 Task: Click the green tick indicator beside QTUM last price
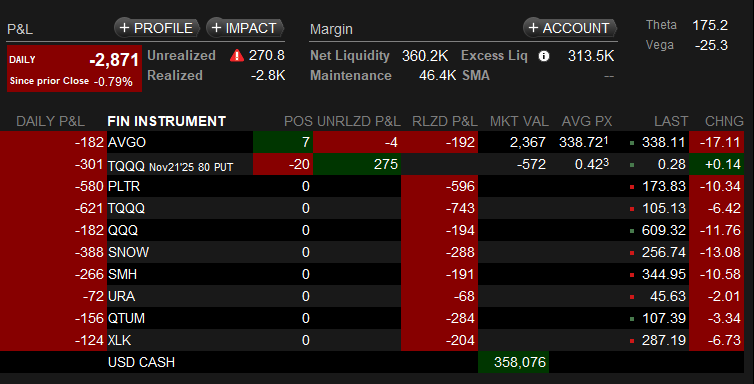click(x=632, y=319)
